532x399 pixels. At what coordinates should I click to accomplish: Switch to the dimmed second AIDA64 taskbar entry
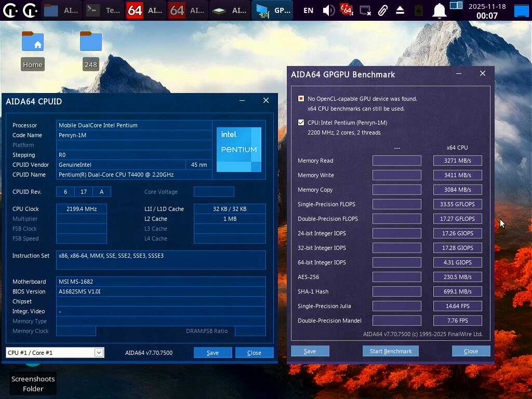pos(187,10)
